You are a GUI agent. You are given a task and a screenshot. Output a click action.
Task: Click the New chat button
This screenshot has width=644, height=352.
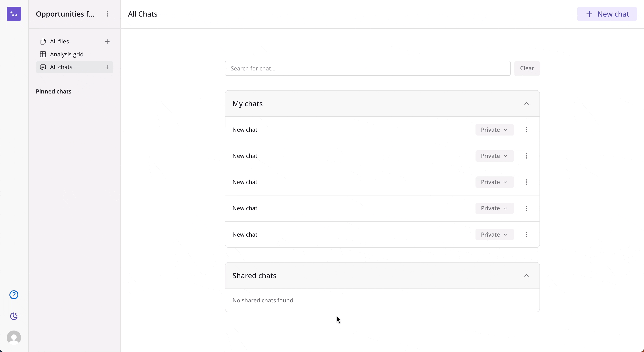[x=607, y=14]
